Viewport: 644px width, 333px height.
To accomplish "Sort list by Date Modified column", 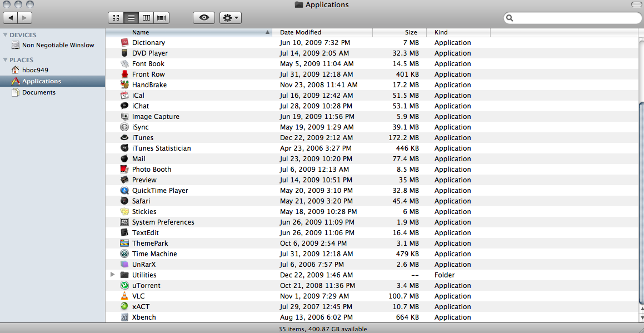I will [322, 32].
